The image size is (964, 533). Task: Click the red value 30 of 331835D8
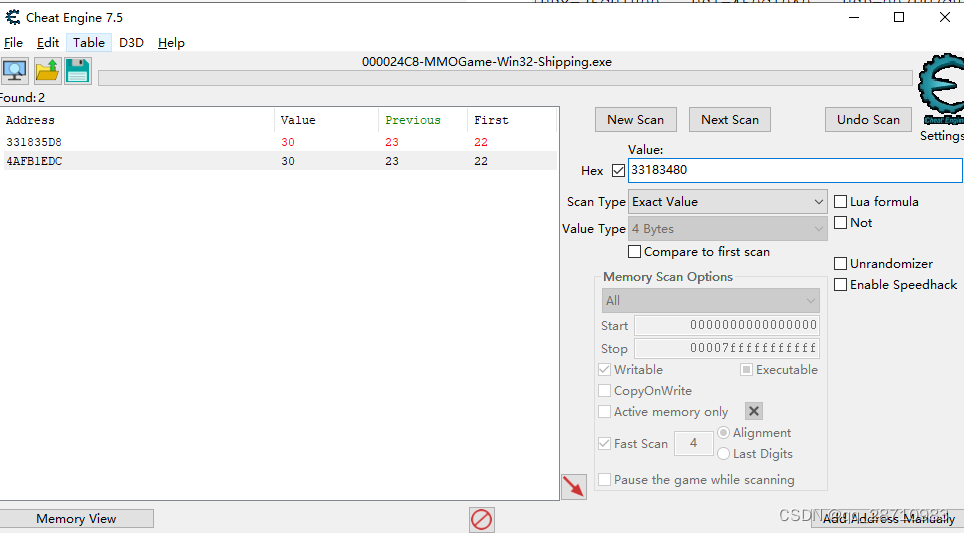288,142
